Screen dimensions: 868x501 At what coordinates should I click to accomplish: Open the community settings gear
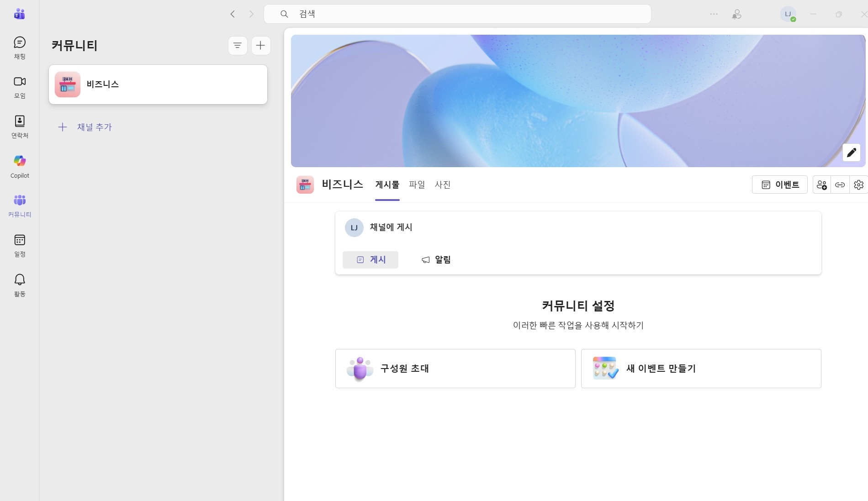click(858, 185)
